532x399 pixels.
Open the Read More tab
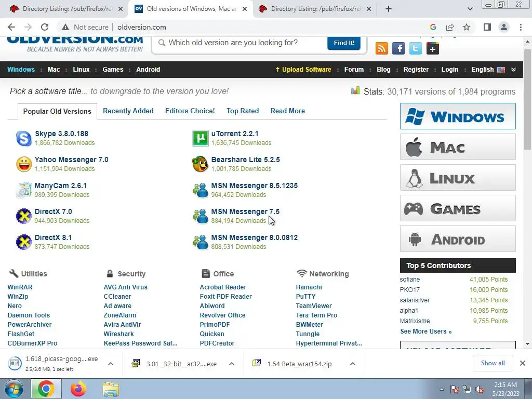pyautogui.click(x=288, y=111)
